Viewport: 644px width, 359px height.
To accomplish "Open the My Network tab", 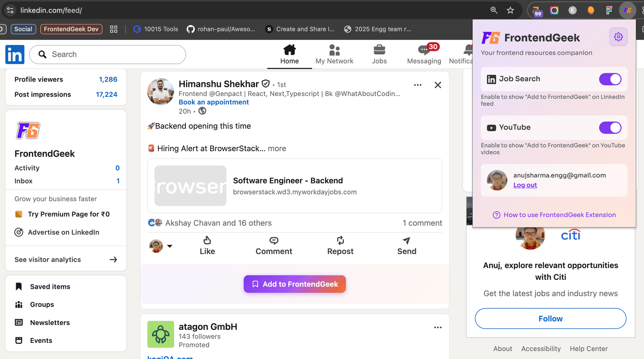I will point(334,54).
